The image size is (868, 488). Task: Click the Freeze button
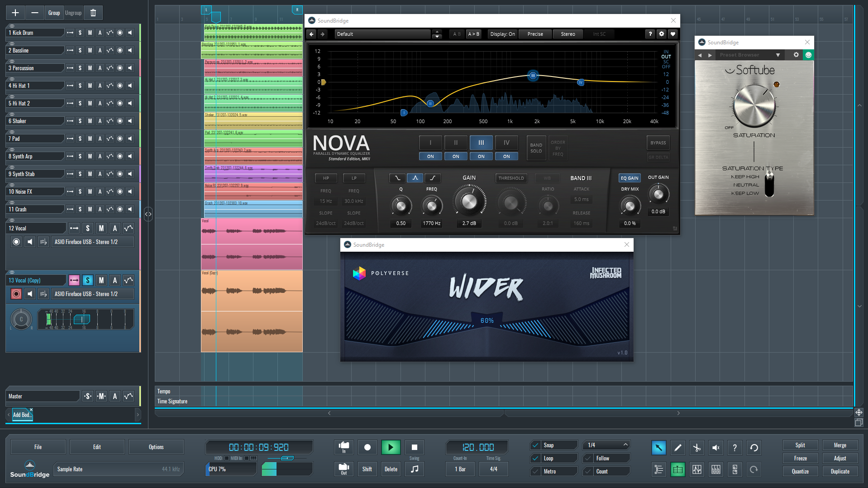click(800, 458)
